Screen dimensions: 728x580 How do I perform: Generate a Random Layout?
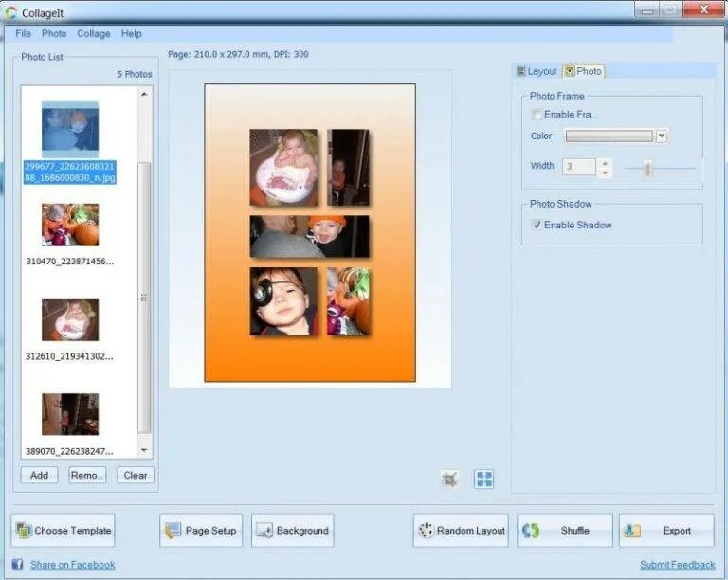[x=461, y=531]
